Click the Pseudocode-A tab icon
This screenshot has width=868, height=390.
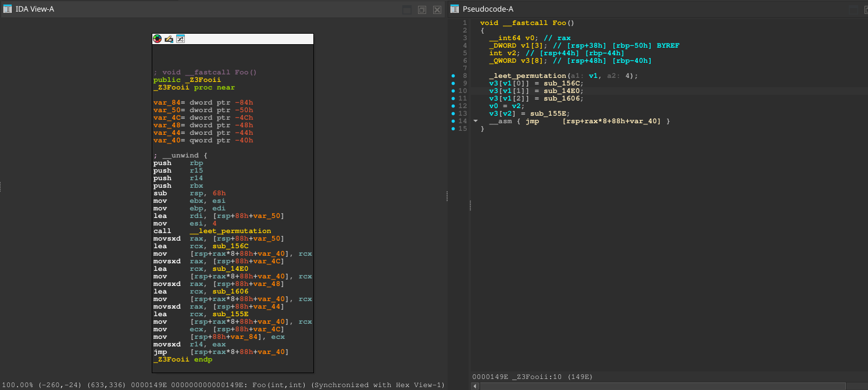[x=455, y=9]
